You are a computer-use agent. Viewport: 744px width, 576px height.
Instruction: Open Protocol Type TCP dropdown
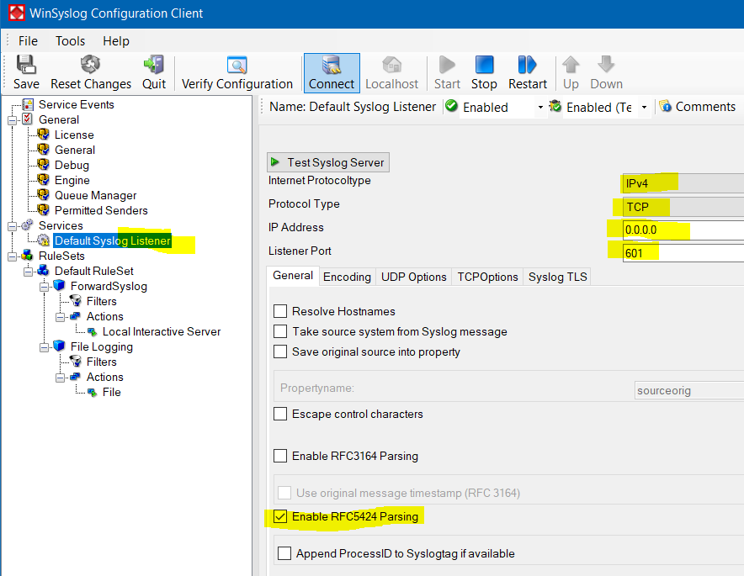click(x=683, y=207)
